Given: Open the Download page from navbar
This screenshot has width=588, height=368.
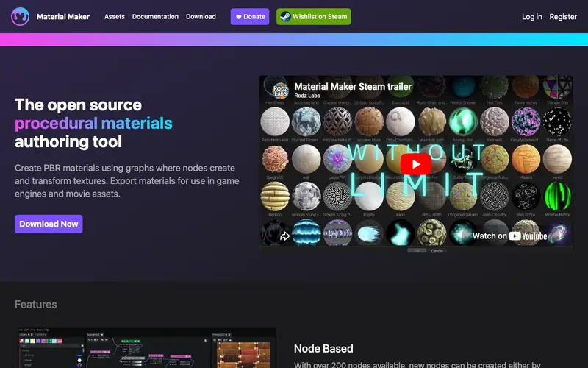Looking at the screenshot, I should [201, 16].
